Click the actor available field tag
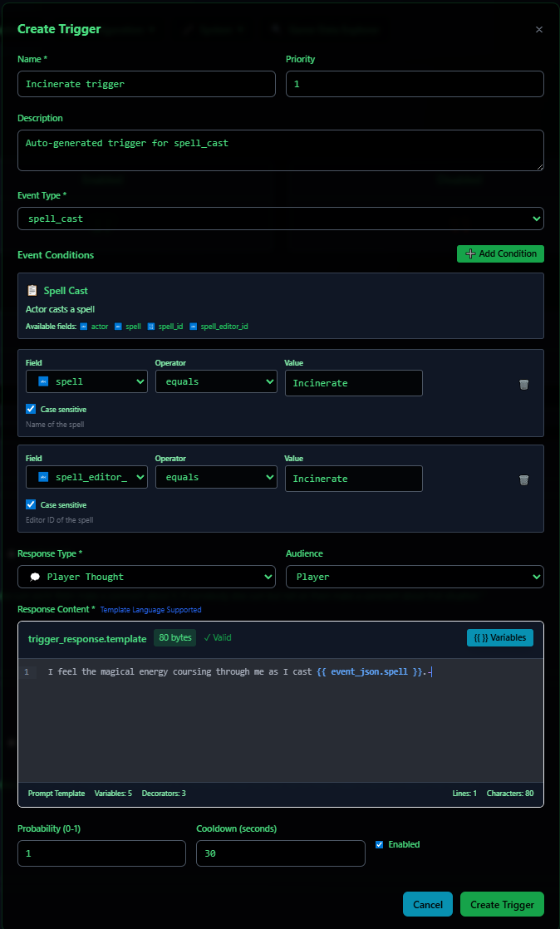The image size is (560, 929). pos(94,327)
